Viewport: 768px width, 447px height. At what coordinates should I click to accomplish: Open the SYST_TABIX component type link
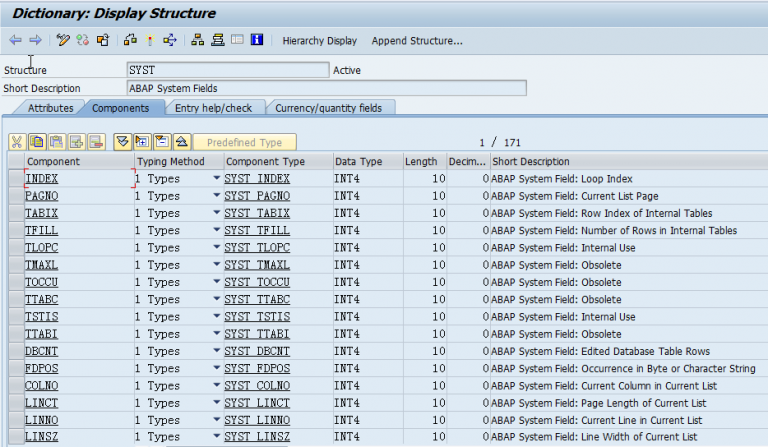pyautogui.click(x=257, y=214)
